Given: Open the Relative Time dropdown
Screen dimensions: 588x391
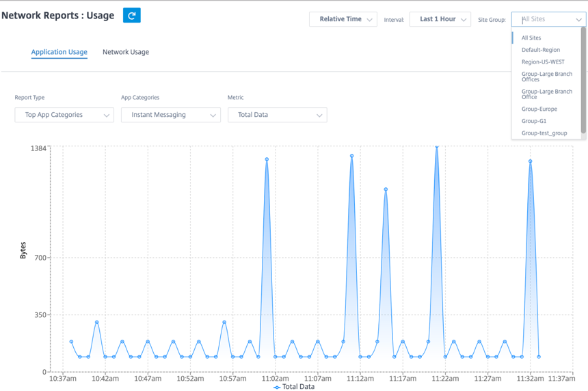Looking at the screenshot, I should click(x=343, y=19).
